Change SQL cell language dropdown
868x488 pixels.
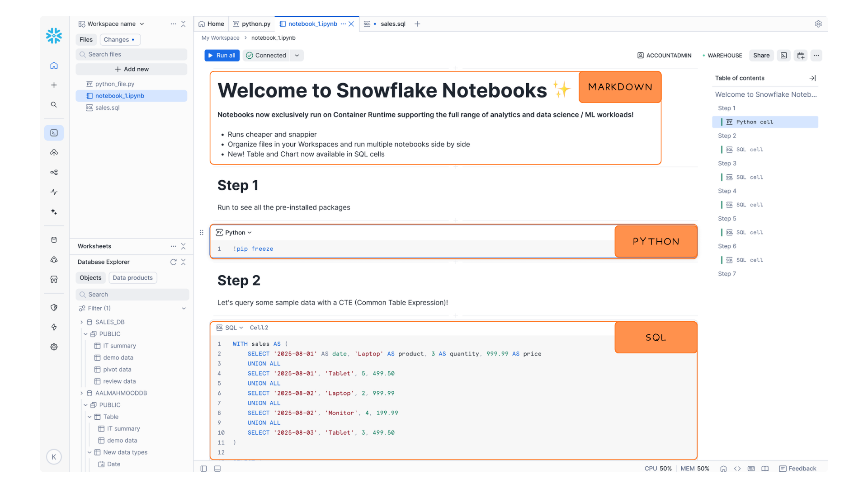pos(230,328)
